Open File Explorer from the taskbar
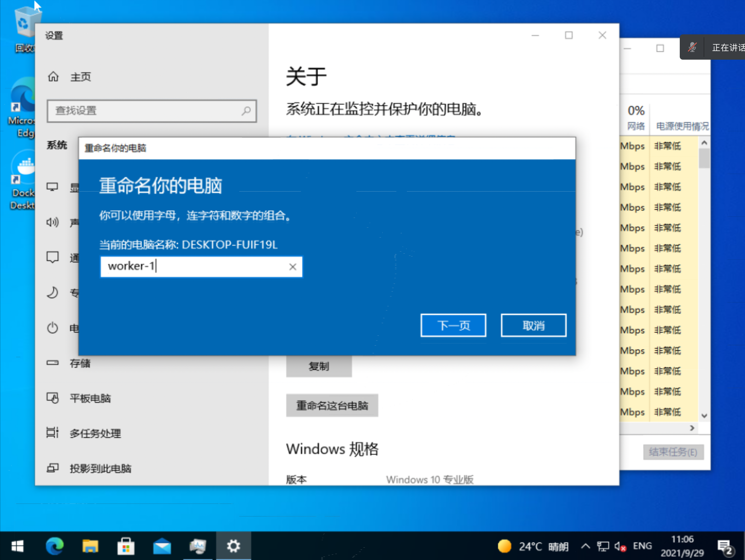The image size is (745, 560). [90, 546]
